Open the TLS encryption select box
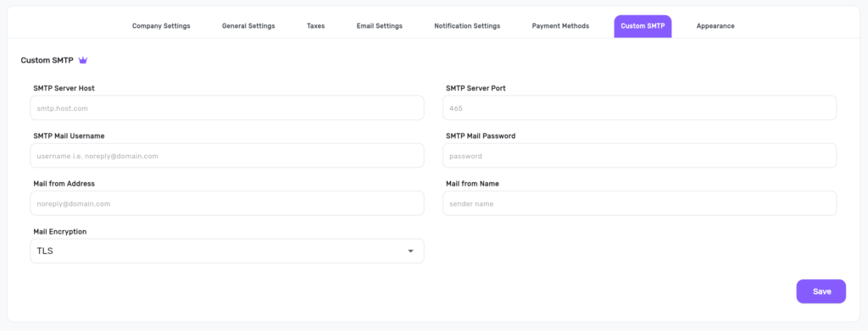The image size is (868, 331). (227, 251)
